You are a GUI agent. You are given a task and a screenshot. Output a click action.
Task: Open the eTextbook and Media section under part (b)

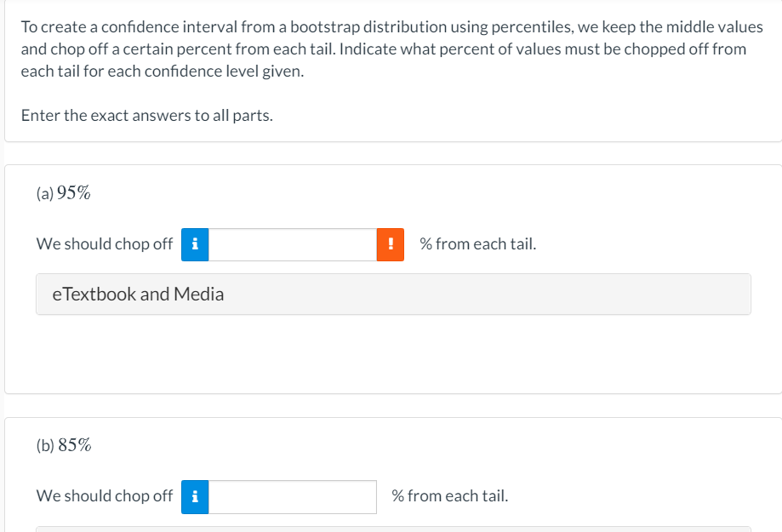[393, 528]
